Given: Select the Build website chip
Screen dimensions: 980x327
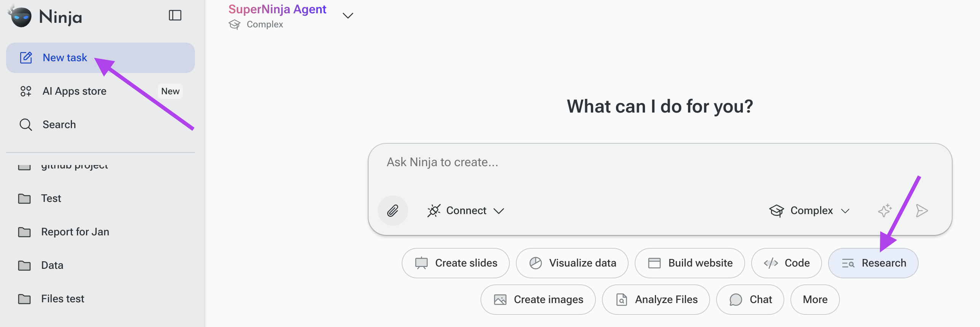Looking at the screenshot, I should click(690, 263).
